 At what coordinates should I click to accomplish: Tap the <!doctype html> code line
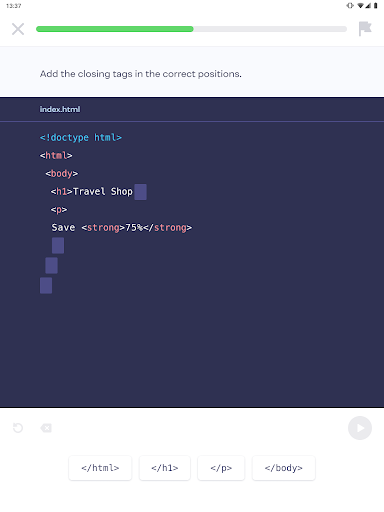(81, 137)
